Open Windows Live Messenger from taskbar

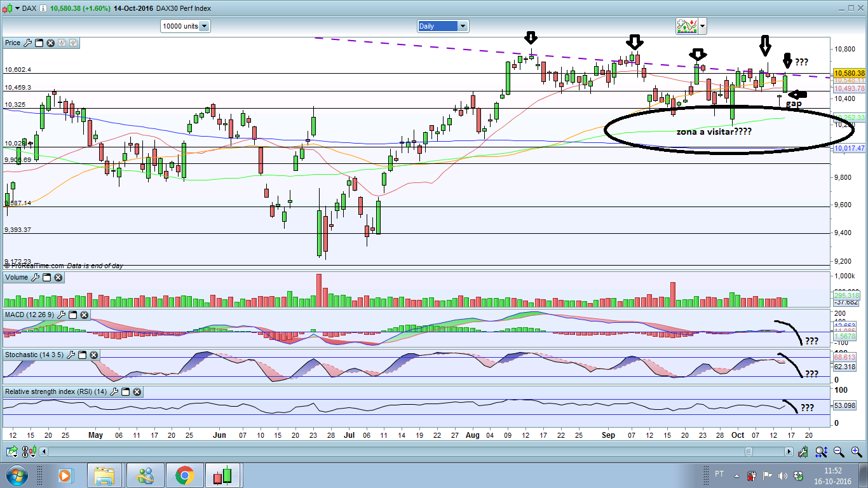click(146, 475)
